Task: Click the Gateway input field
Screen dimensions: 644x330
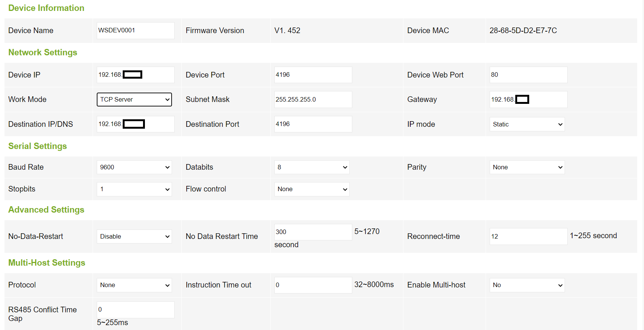Action: (548, 99)
